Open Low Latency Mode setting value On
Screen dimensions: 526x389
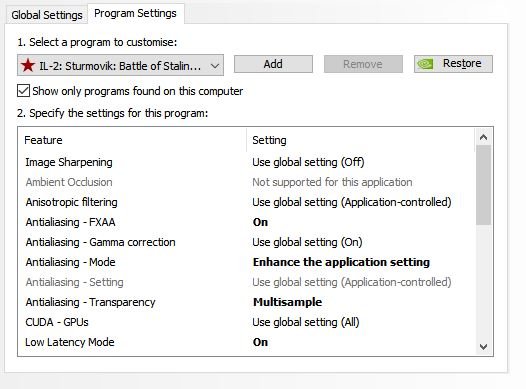point(260,342)
